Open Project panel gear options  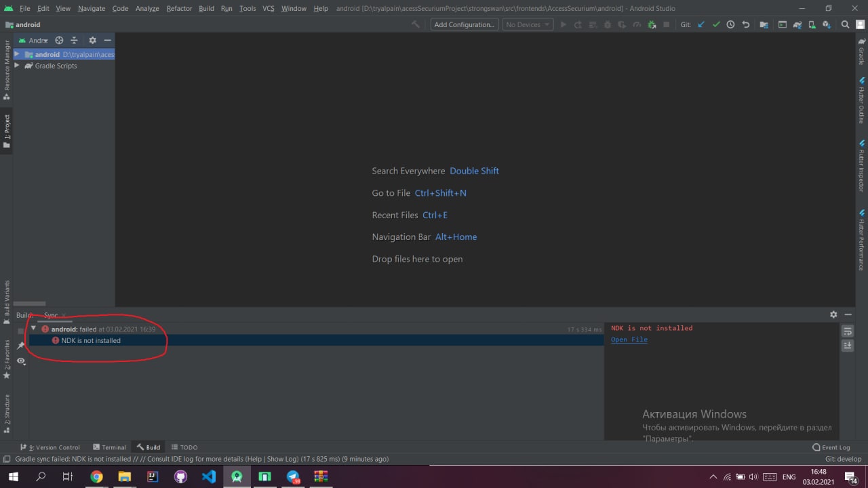pos(92,41)
